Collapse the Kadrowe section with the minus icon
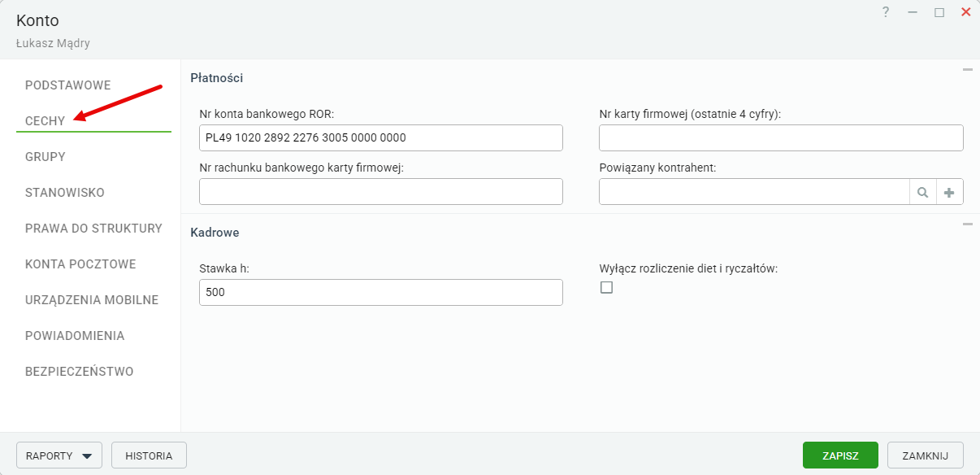The image size is (980, 475). click(x=967, y=224)
